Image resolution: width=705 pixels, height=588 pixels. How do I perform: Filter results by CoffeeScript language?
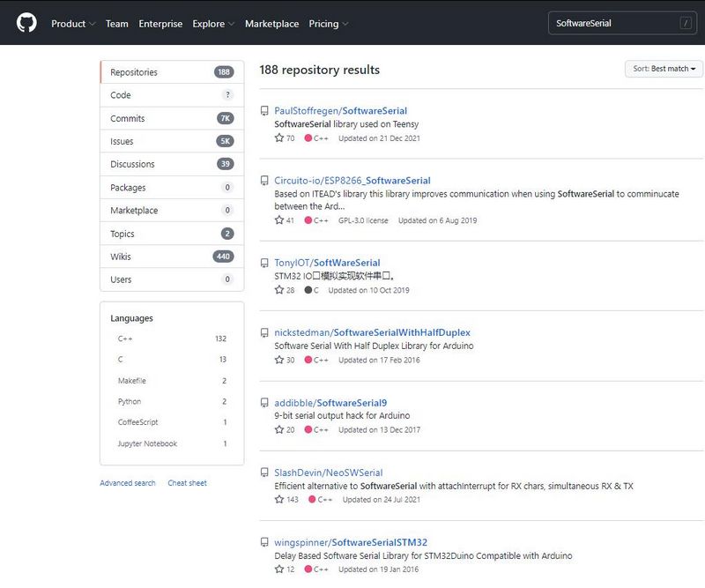coord(172,422)
